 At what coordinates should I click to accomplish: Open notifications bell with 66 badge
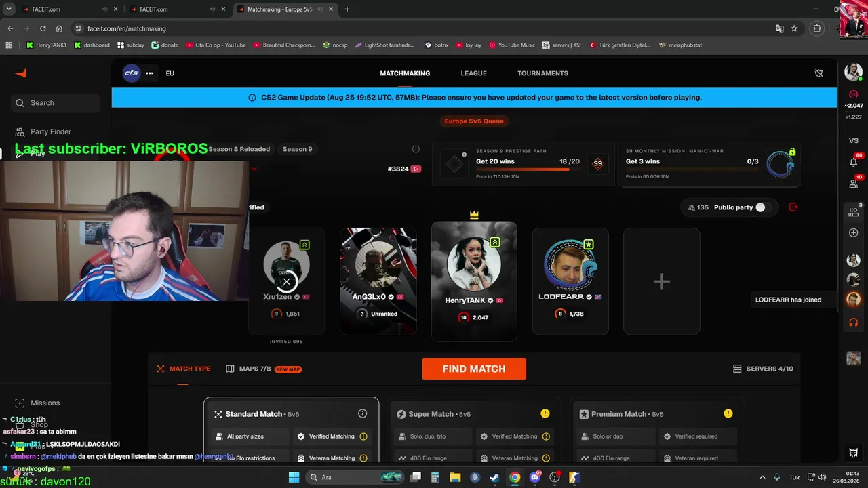pos(853,162)
